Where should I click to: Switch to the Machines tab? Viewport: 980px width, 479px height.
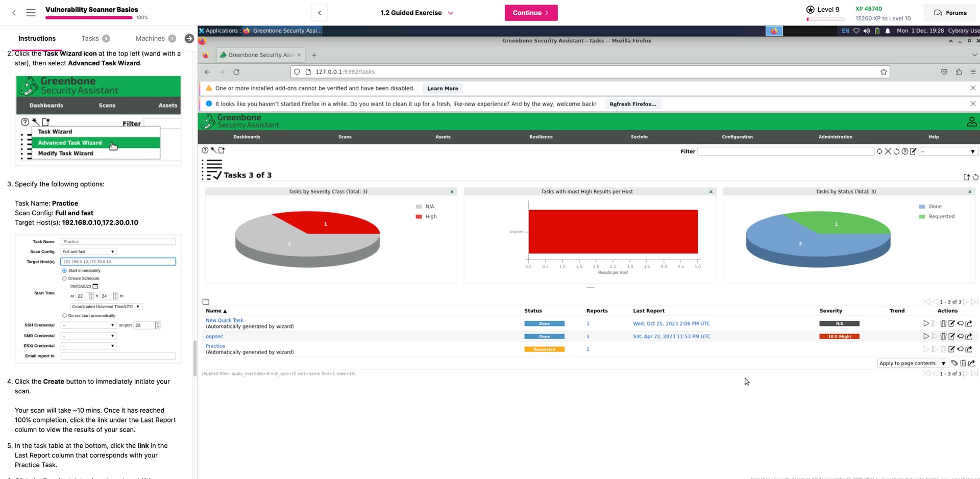[150, 38]
